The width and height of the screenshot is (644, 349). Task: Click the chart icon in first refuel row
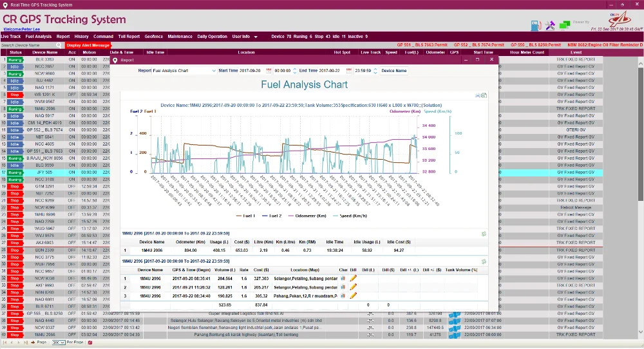click(343, 278)
